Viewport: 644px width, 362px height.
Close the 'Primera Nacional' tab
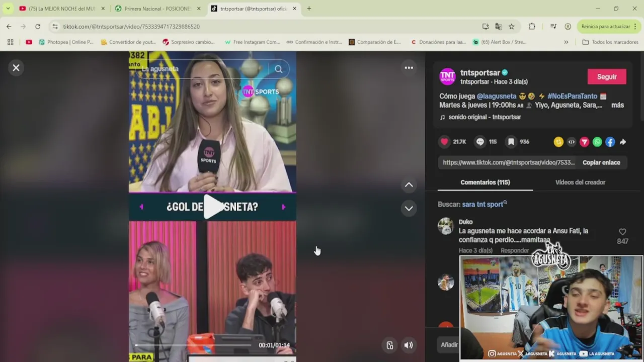(x=198, y=9)
